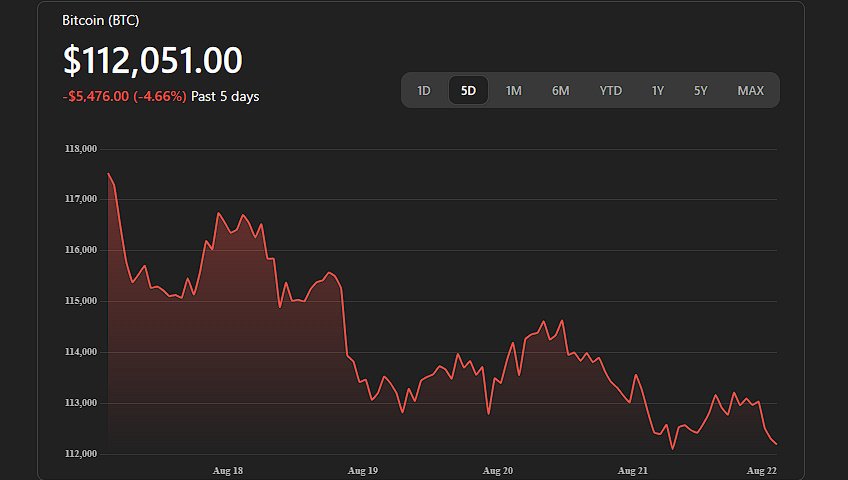The image size is (848, 480).
Task: Select the YTD range option
Action: (610, 90)
